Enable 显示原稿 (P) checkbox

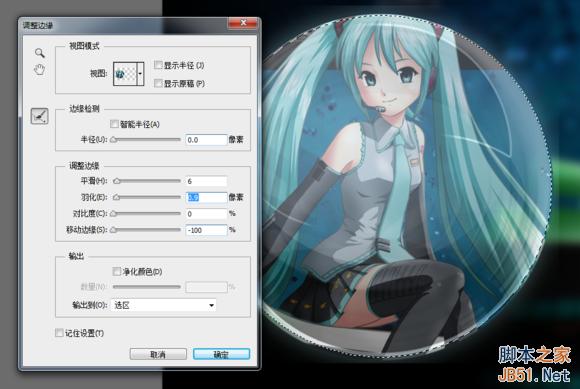(x=158, y=83)
